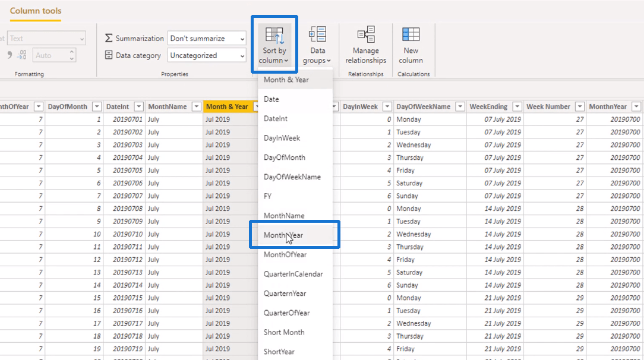Choose MonthOfYear in the sort list
The height and width of the screenshot is (360, 644).
click(x=295, y=254)
